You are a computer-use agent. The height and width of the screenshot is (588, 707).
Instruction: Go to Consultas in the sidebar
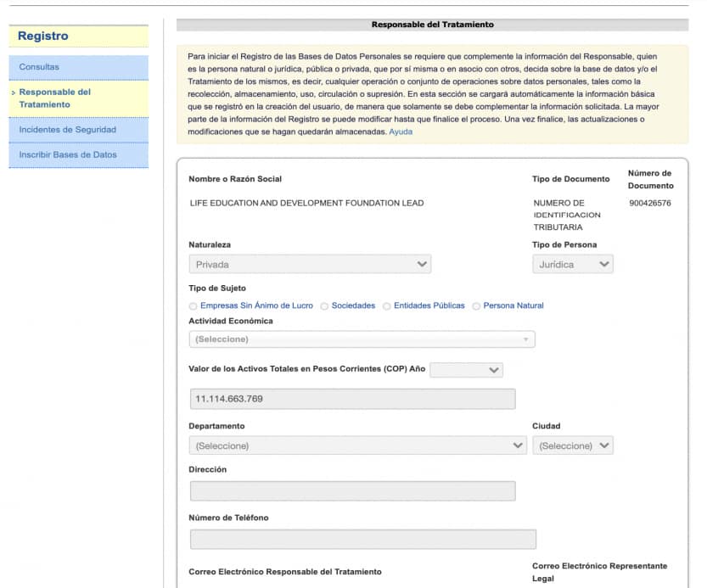click(x=39, y=67)
